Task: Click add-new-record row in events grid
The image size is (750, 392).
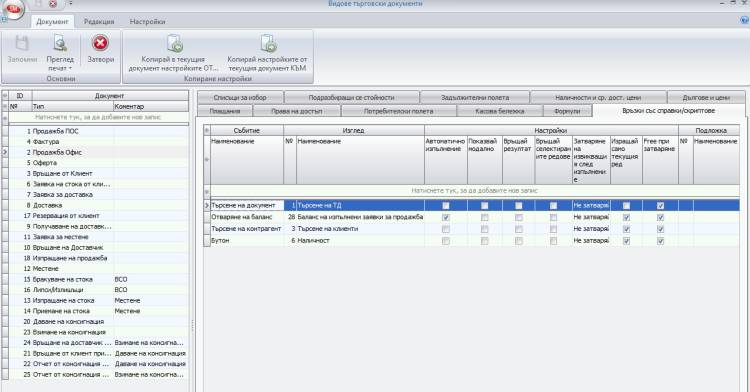Action: [x=474, y=191]
